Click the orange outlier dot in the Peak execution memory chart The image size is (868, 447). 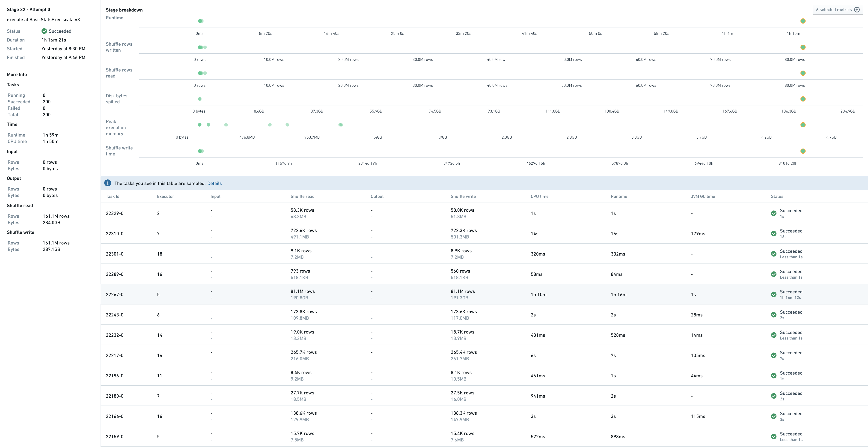point(803,125)
